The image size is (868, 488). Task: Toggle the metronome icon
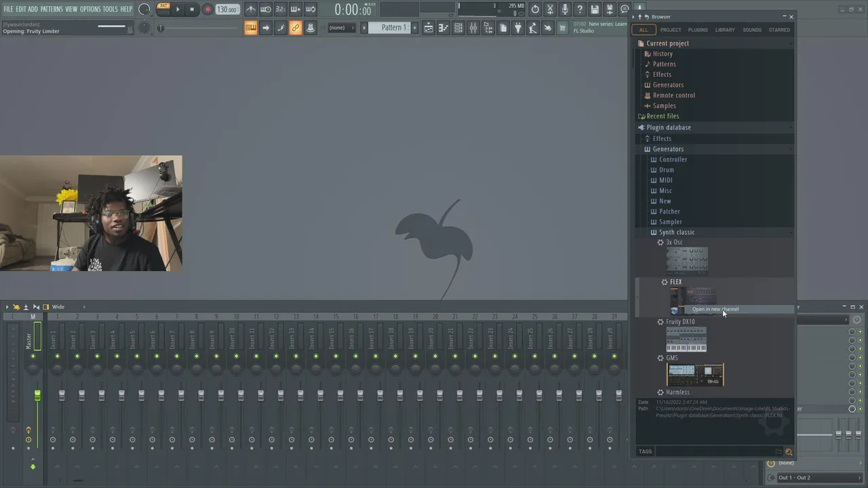coord(251,9)
